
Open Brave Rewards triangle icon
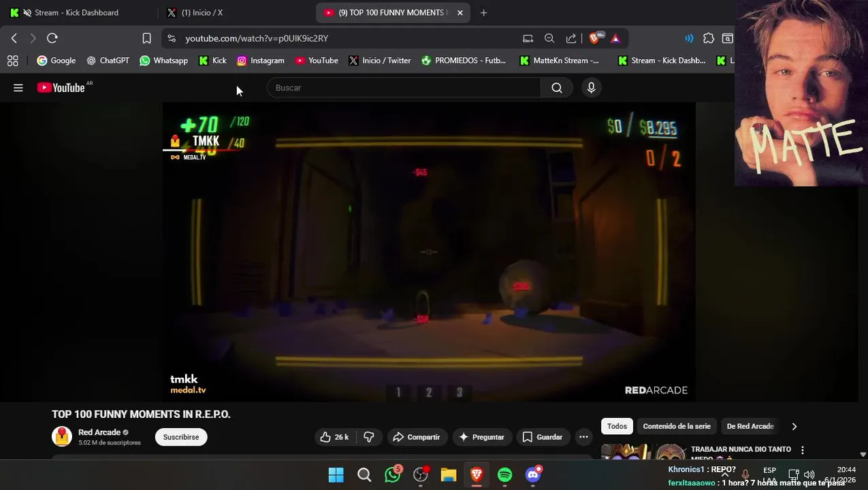[615, 38]
